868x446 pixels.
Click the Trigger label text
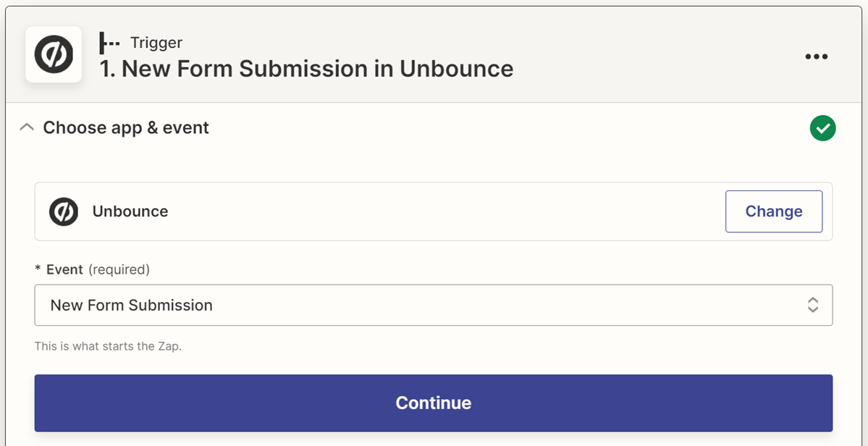[x=156, y=43]
